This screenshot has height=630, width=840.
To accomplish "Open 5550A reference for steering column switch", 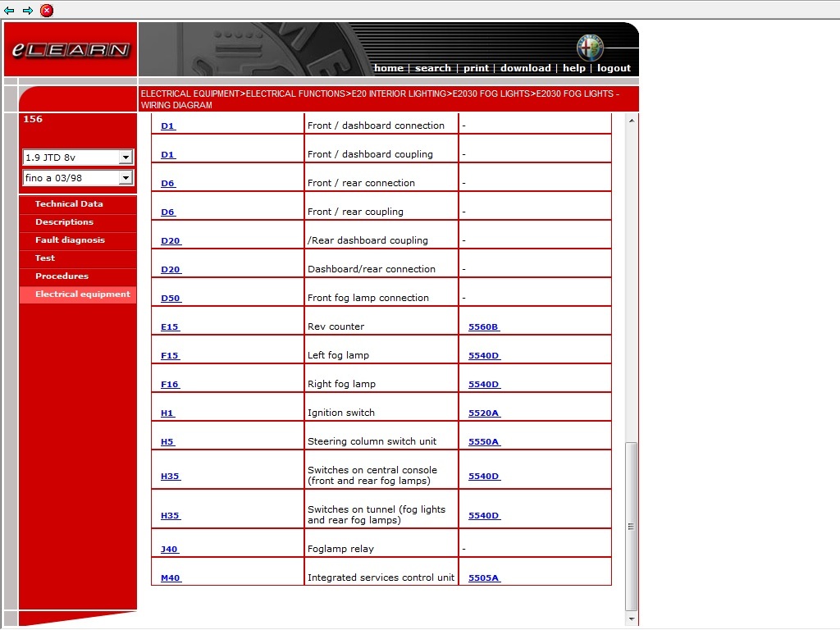I will (484, 442).
